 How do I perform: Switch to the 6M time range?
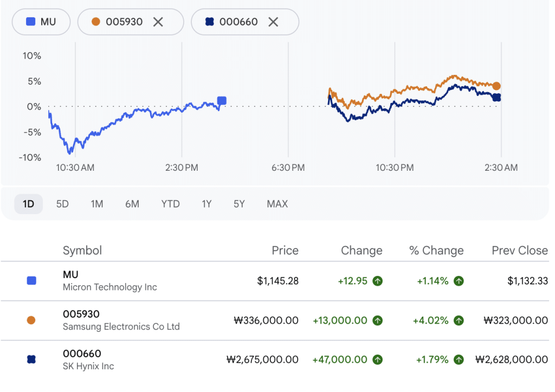pyautogui.click(x=132, y=204)
